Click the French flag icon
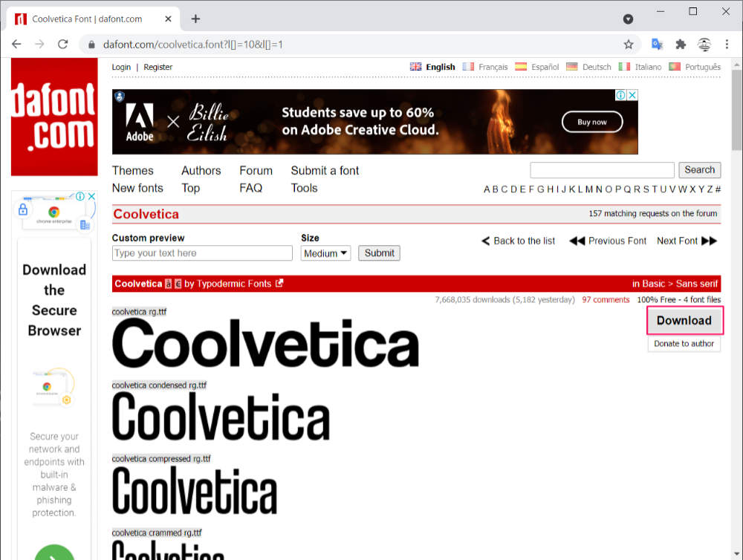 [x=468, y=67]
